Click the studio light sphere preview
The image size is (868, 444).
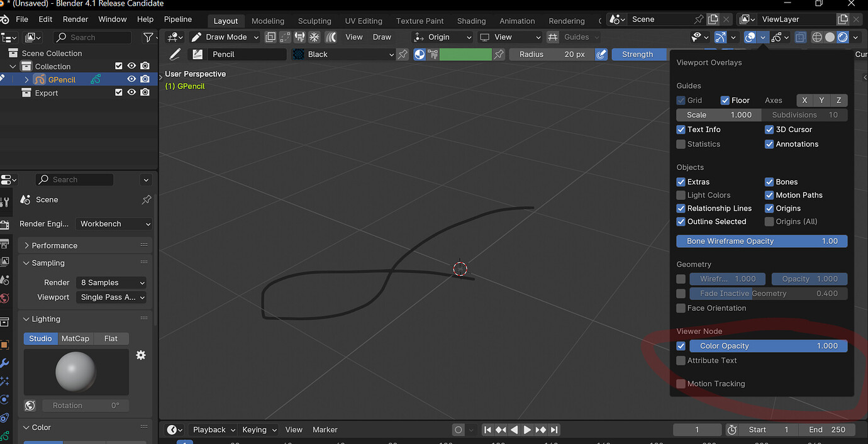click(76, 372)
